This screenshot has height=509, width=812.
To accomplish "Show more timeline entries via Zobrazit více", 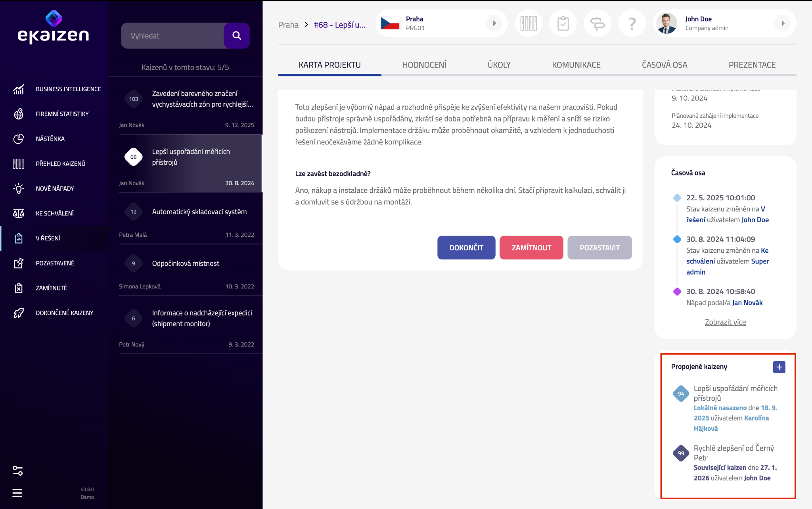I will [x=725, y=322].
